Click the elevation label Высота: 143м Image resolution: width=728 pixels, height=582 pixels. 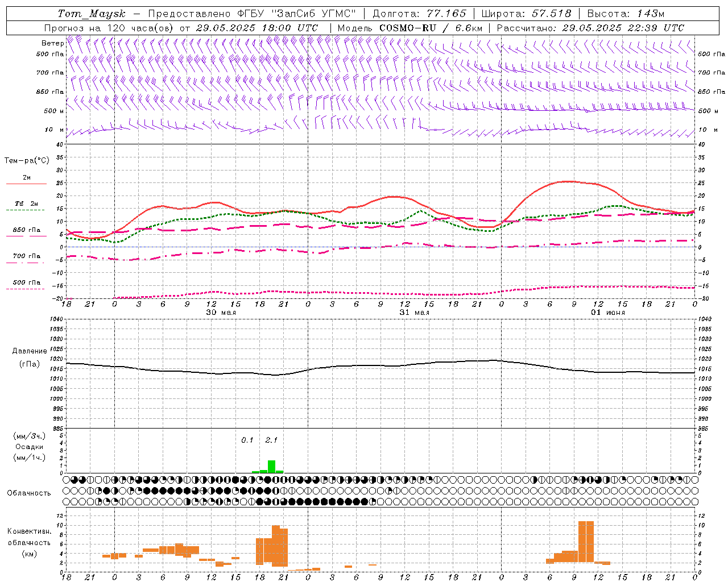(626, 14)
